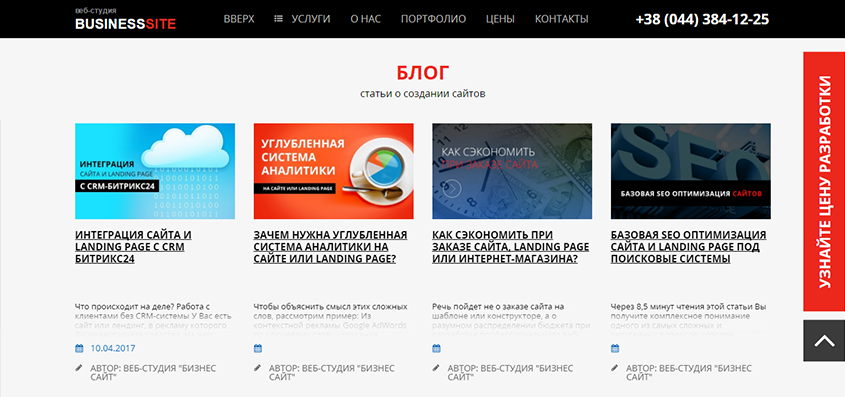Click the BUSINESSSITE logo
This screenshot has width=845, height=397.
126,19
